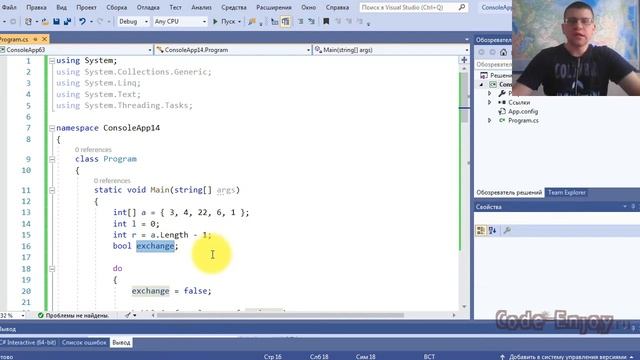The width and height of the screenshot is (640, 360).
Task: Click the Solution Explorer Home icon
Action: tap(503, 52)
